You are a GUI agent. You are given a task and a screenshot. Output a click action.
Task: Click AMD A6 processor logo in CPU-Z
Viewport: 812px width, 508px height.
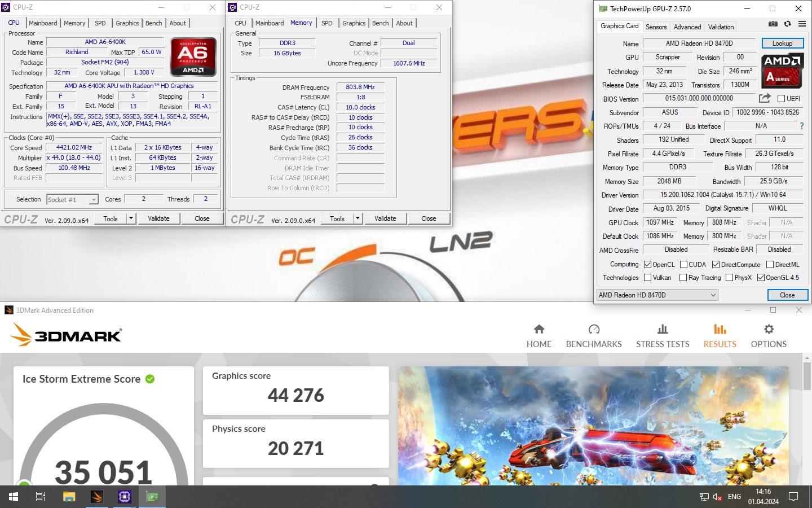pos(193,57)
